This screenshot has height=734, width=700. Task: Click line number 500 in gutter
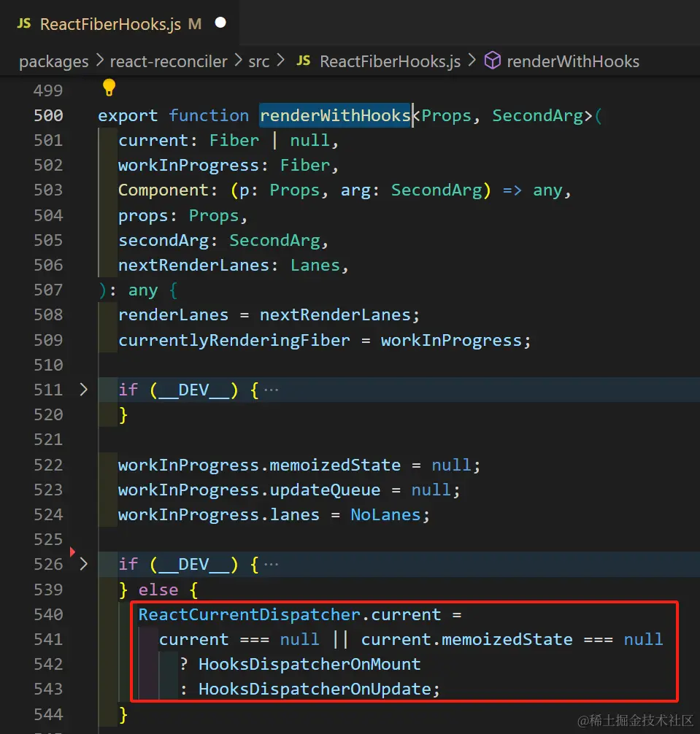point(48,115)
